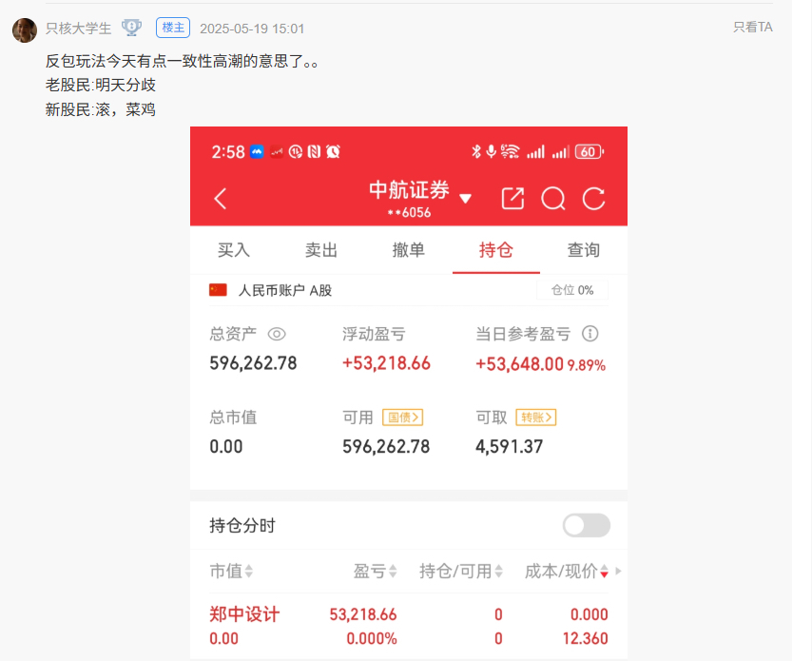Tap the 转账 button next to 可取
Viewport: 812px width, 661px height.
pos(536,417)
